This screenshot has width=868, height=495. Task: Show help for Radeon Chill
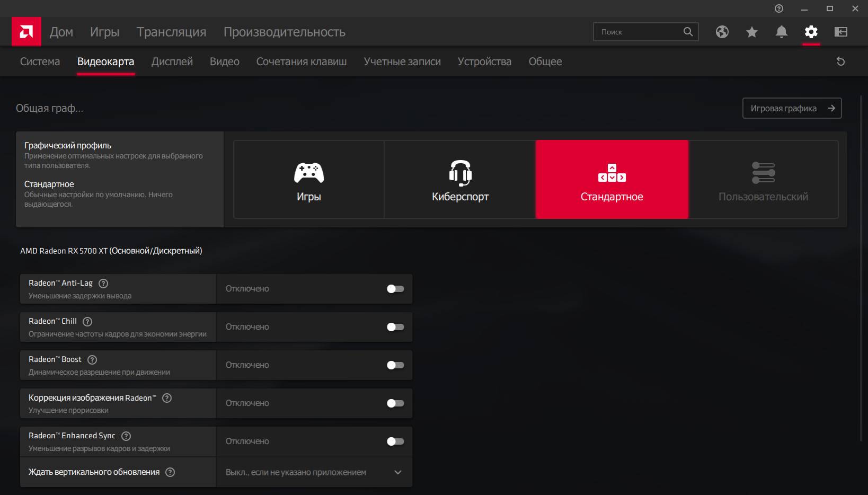pos(87,322)
